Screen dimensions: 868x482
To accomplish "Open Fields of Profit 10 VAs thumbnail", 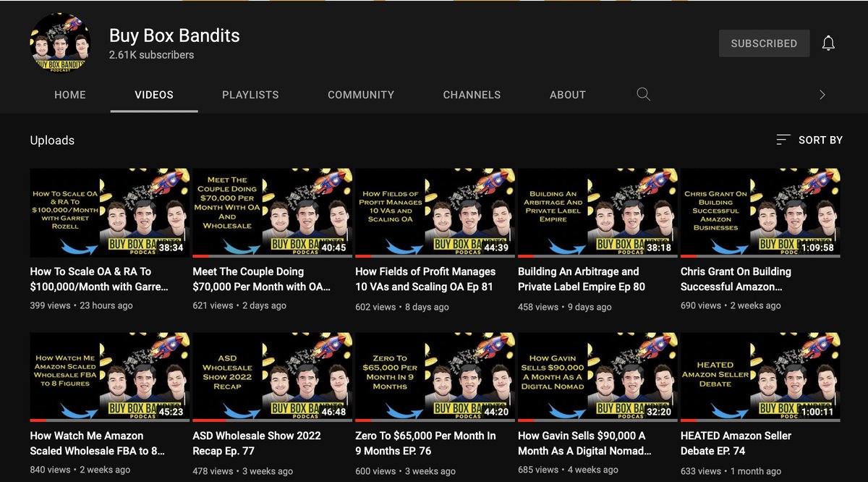I will click(435, 213).
